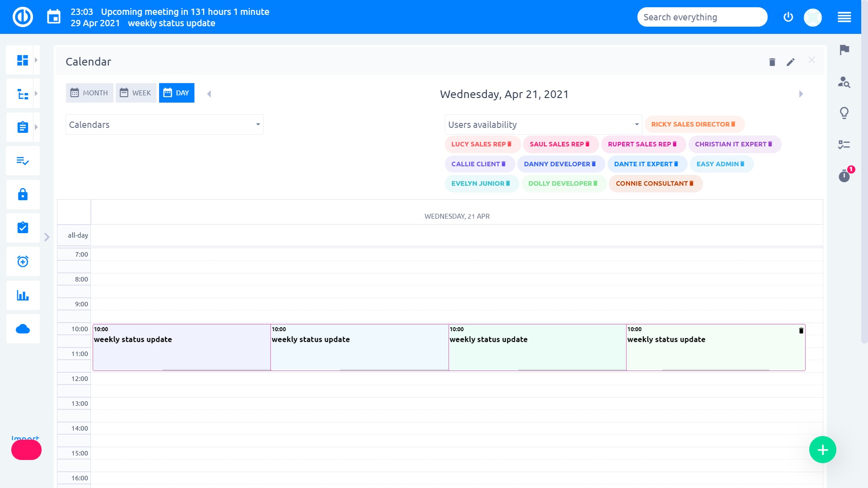Click the pencil edit icon in Calendar header
Screen dimensions: 868x488
tap(790, 62)
